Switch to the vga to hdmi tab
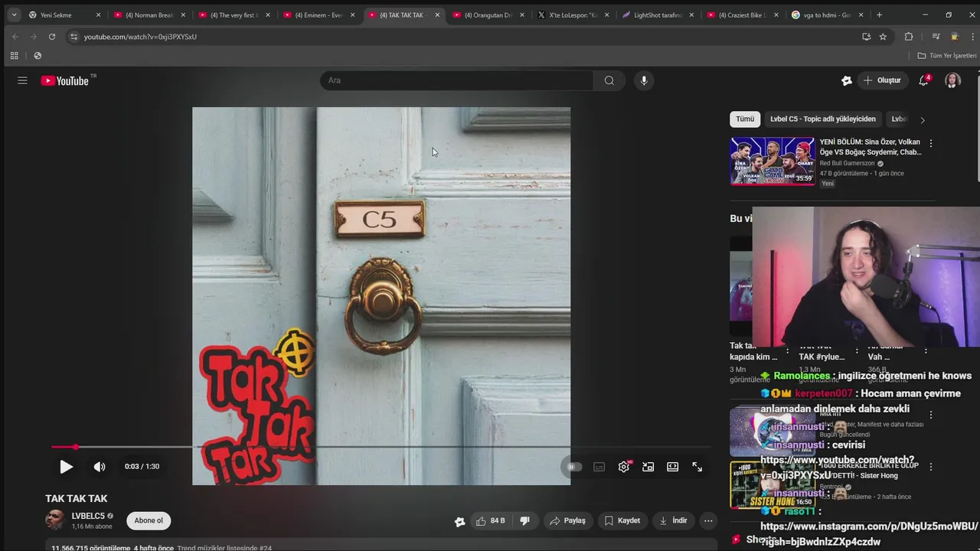 (x=828, y=15)
